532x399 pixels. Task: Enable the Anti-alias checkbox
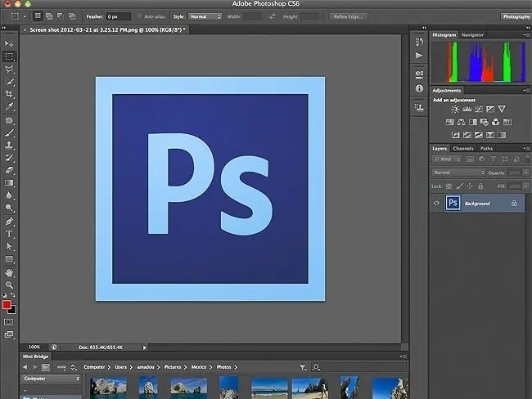tap(139, 16)
